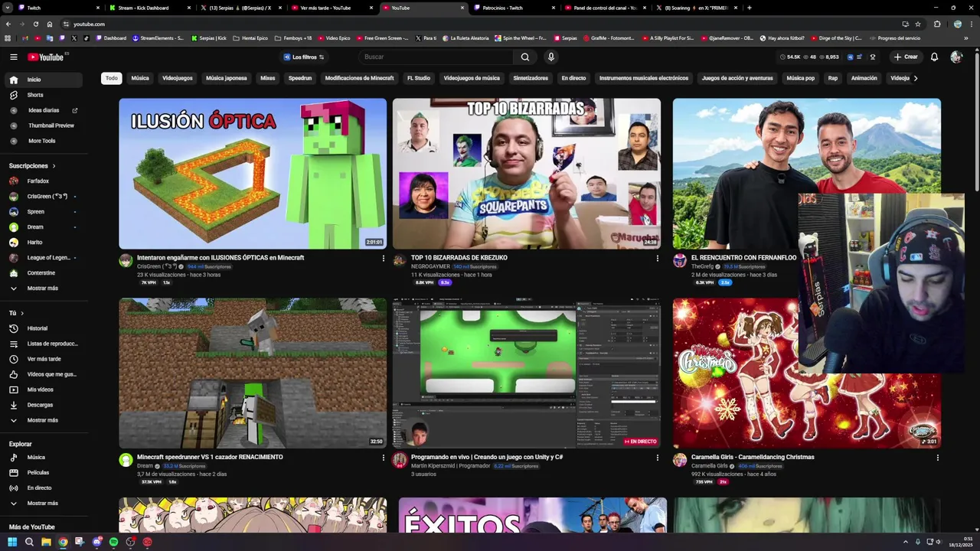This screenshot has height=551, width=980.
Task: Open Inicio in the sidebar
Action: pos(42,80)
